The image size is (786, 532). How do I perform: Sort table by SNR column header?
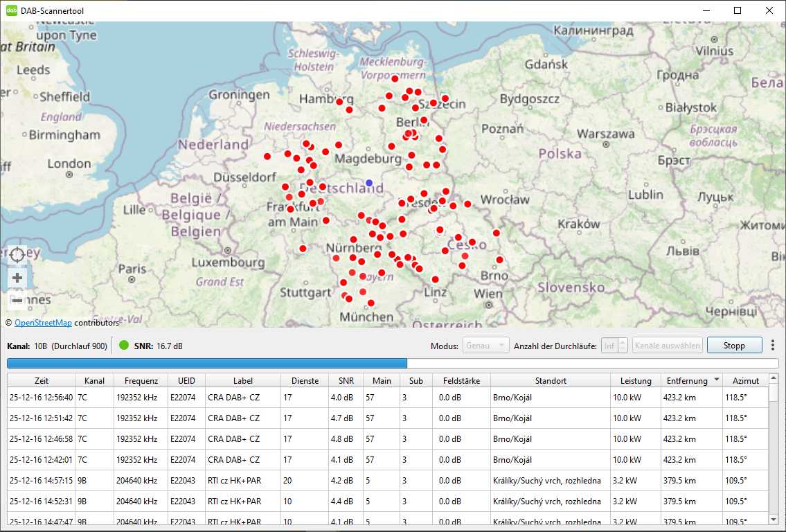click(x=346, y=380)
